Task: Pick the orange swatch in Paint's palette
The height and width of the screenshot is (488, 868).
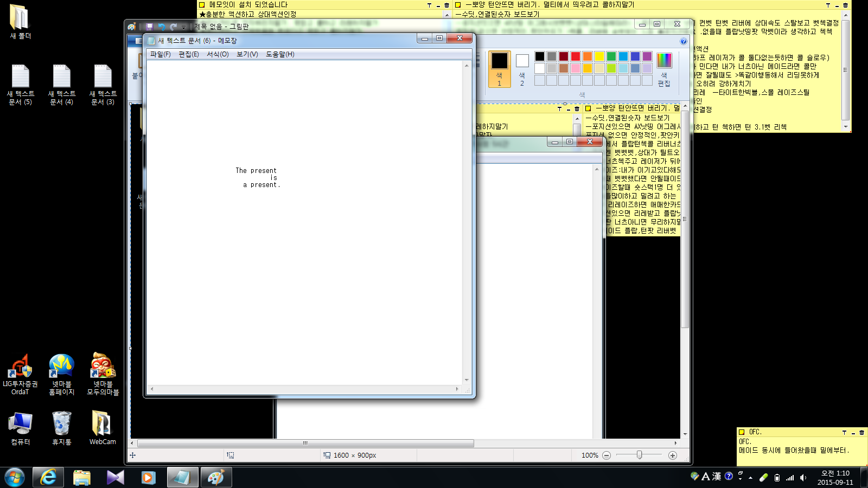Action: click(588, 56)
